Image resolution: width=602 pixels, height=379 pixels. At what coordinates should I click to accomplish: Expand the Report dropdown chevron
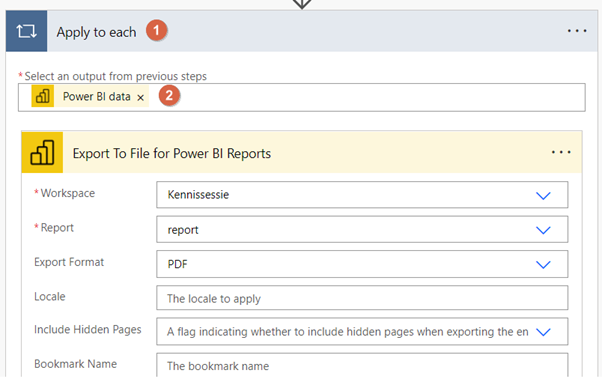point(543,230)
